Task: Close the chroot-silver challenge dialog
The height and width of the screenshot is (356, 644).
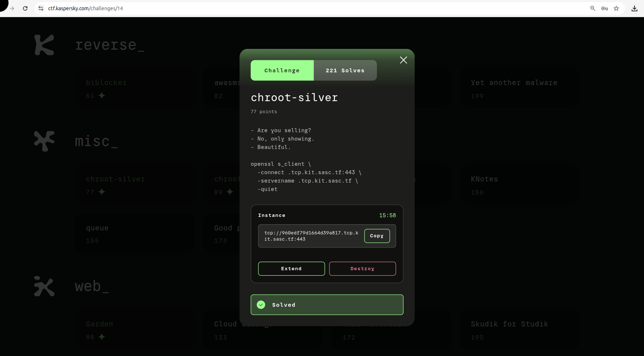Action: (403, 60)
